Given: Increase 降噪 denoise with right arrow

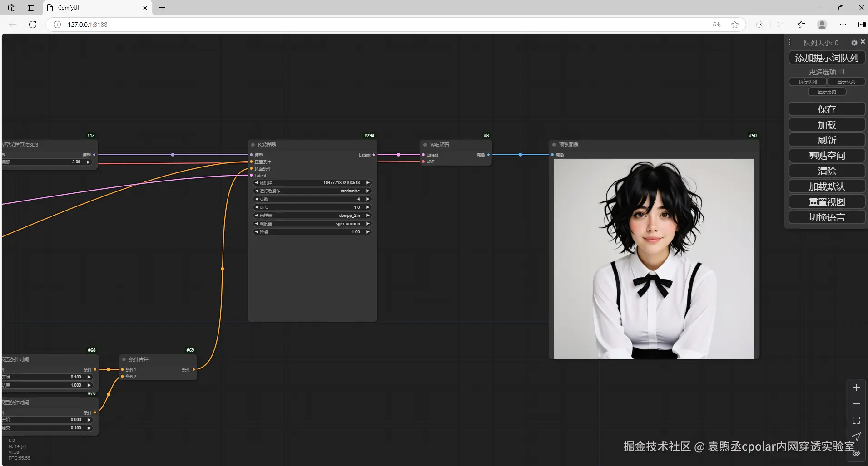Looking at the screenshot, I should pos(368,232).
